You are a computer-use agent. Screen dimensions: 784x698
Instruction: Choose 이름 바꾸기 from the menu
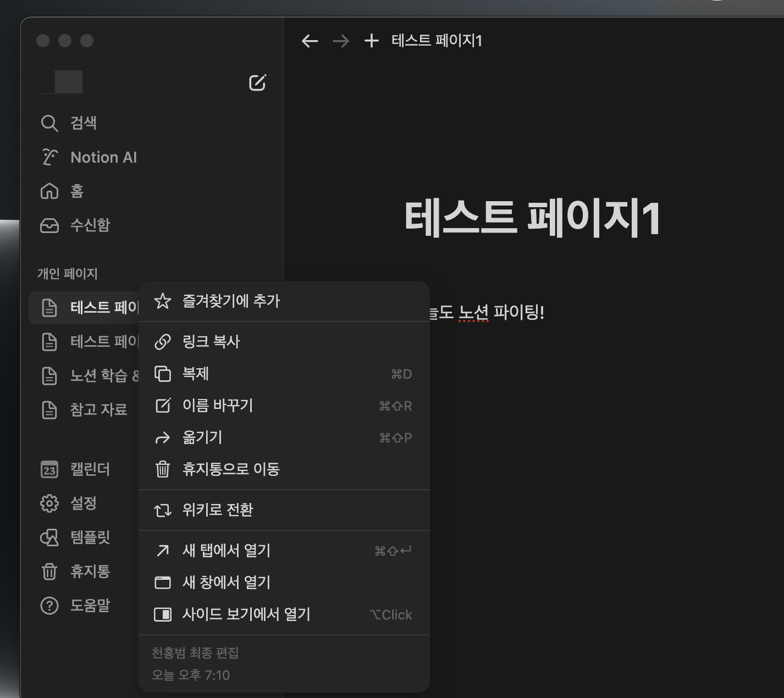[284, 406]
